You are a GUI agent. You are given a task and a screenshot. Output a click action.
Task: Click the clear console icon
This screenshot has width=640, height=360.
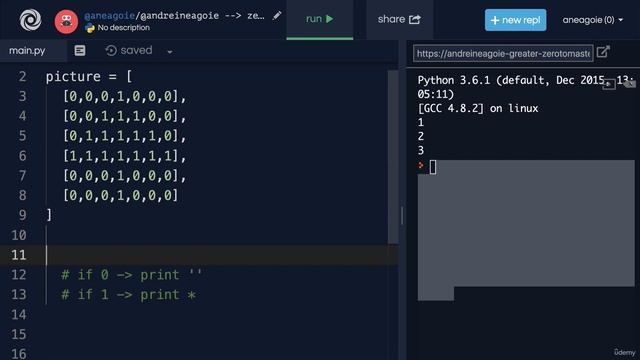[630, 84]
